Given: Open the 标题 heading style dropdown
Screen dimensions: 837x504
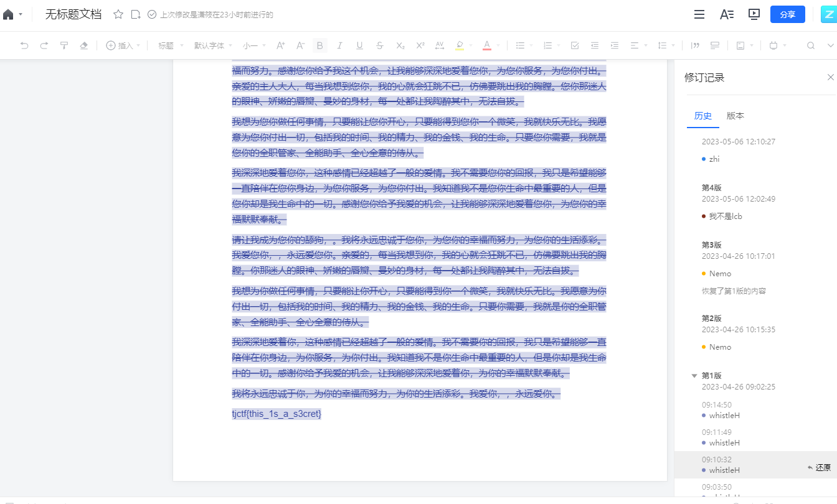Looking at the screenshot, I should click(x=170, y=45).
